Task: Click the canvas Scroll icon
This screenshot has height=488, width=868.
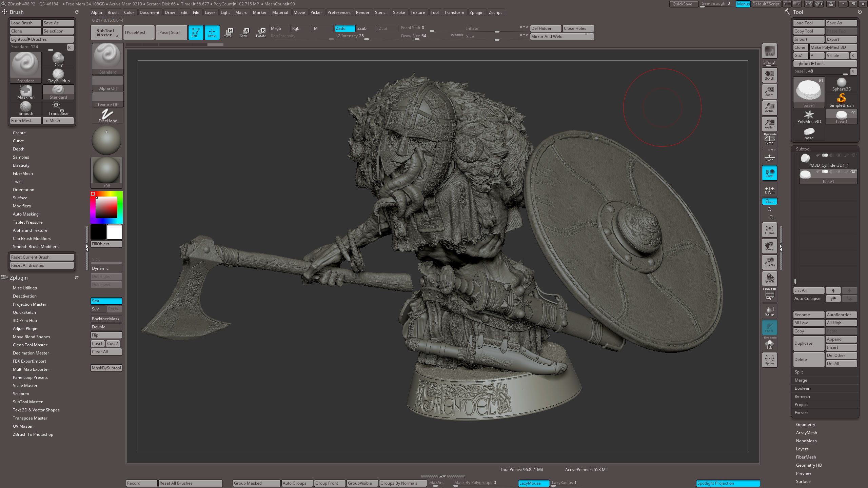Action: pos(769,75)
